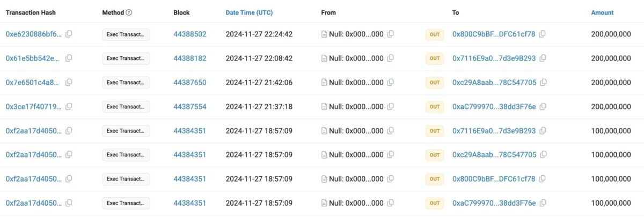Open transaction 0x61e5bb542e link
Screen dimensions: 644x217
pos(34,58)
